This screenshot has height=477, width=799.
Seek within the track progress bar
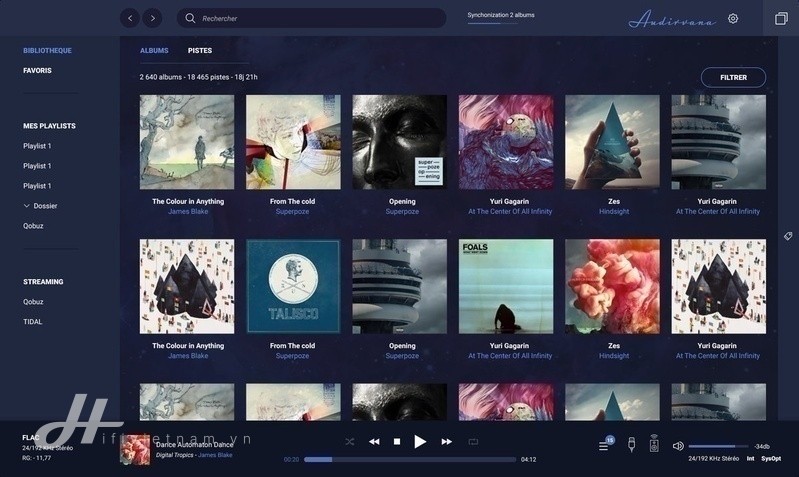410,459
